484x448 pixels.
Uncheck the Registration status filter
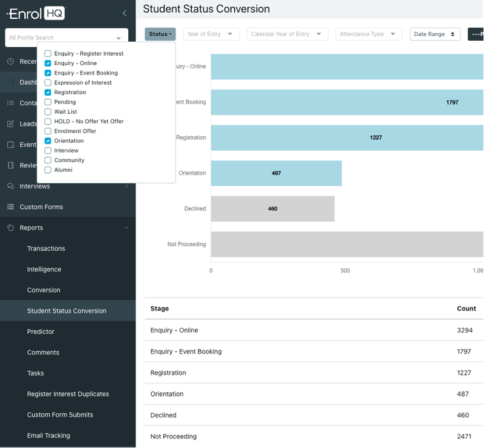(x=47, y=92)
